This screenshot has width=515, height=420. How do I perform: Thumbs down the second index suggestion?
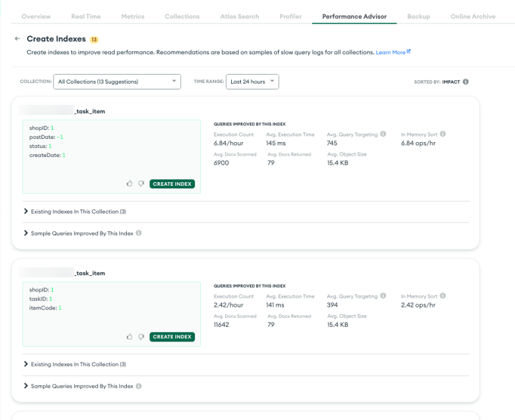[x=141, y=337]
